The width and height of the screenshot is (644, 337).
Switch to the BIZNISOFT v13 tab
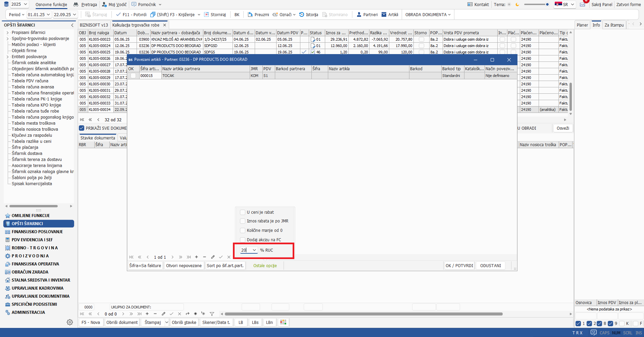(x=94, y=25)
